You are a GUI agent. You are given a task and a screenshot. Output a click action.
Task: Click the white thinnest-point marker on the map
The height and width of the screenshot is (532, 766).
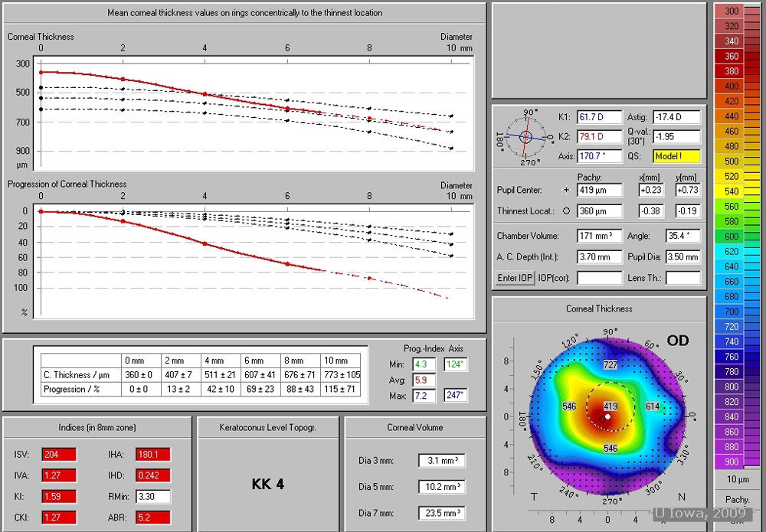(x=607, y=417)
